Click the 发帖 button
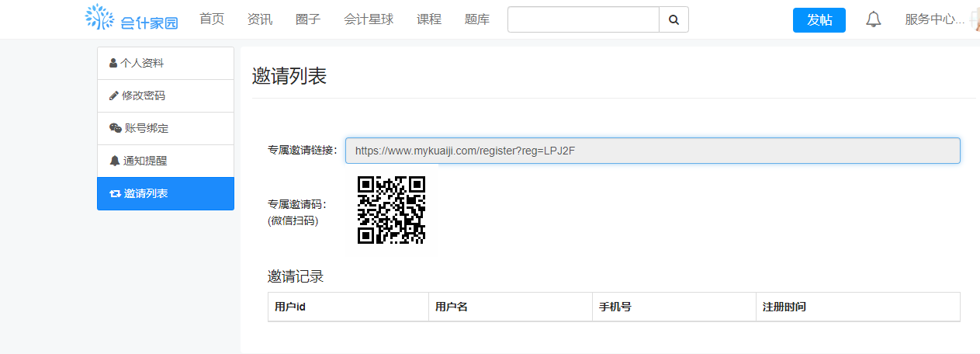Viewport: 980px width, 354px height. (x=819, y=19)
